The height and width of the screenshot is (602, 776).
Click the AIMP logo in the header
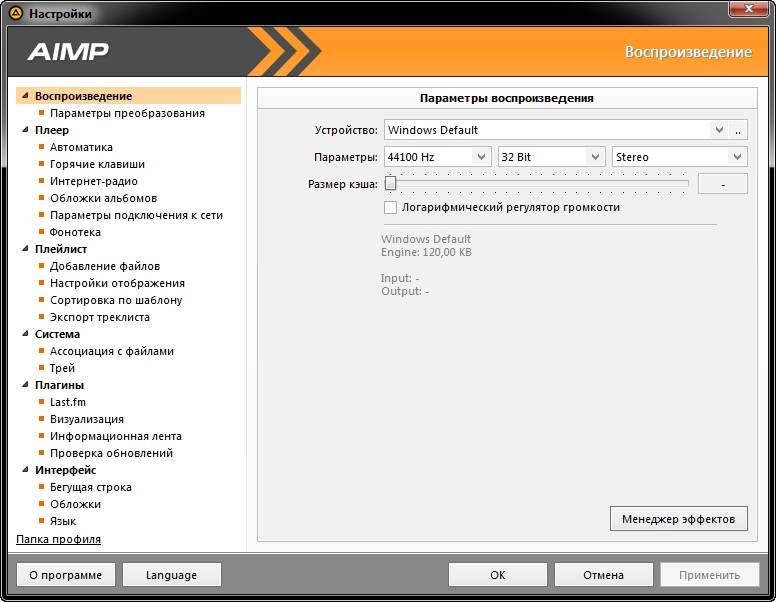pyautogui.click(x=68, y=51)
